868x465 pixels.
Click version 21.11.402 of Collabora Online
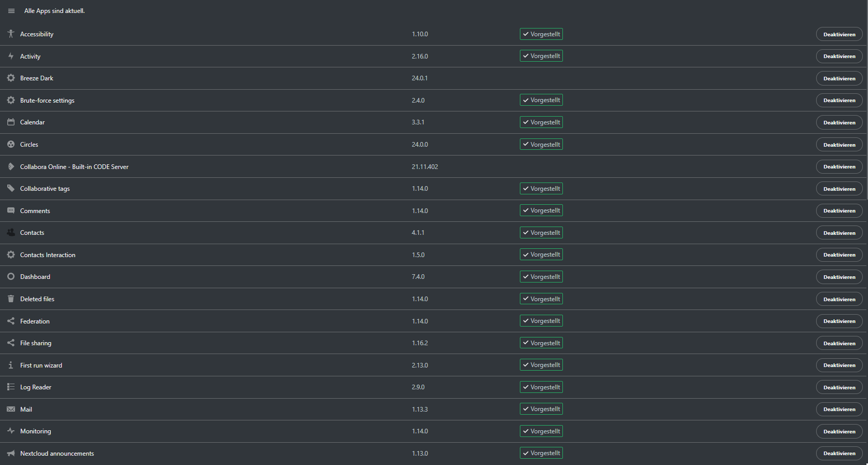tap(425, 167)
